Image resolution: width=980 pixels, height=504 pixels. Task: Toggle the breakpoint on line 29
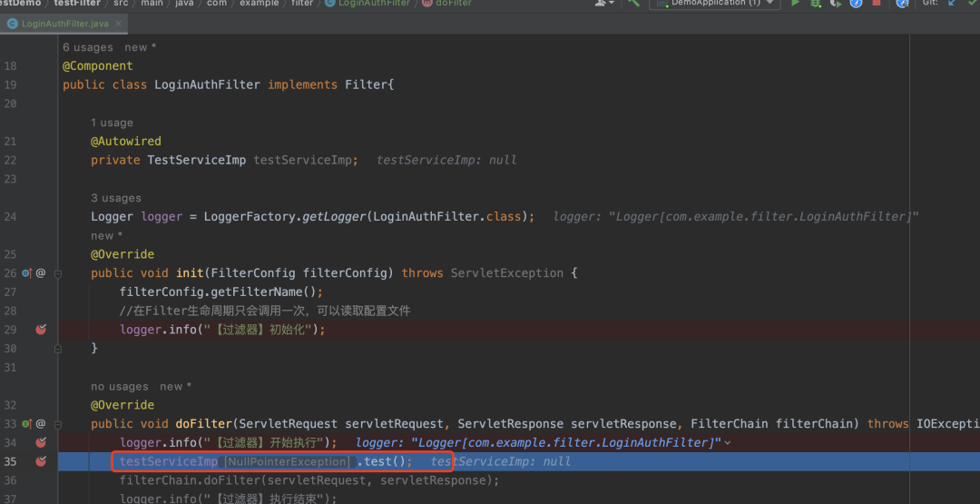click(x=41, y=330)
